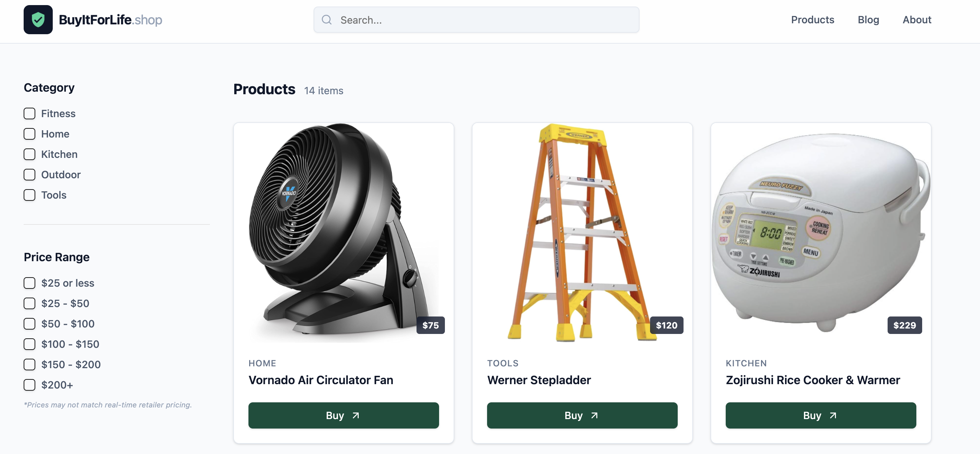Image resolution: width=980 pixels, height=454 pixels.
Task: Buy the Zojirushi Rice Cooker & Warmer
Action: (x=821, y=415)
